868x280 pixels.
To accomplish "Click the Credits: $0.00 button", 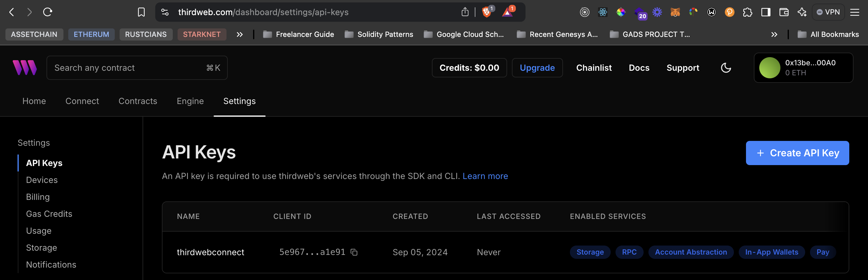I will click(469, 68).
